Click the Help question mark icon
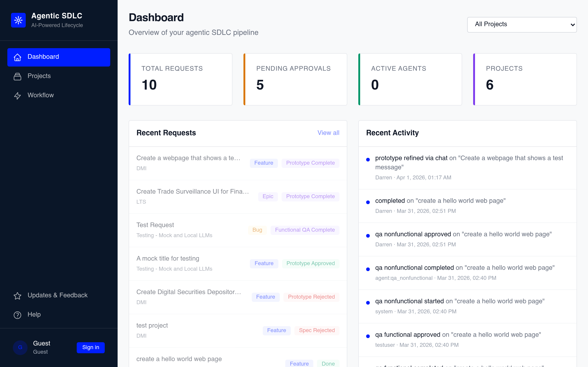Image resolution: width=588 pixels, height=367 pixels. click(x=17, y=315)
